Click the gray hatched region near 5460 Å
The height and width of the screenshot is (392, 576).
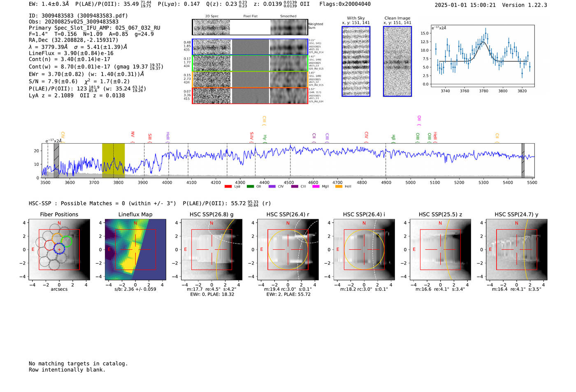(x=523, y=160)
